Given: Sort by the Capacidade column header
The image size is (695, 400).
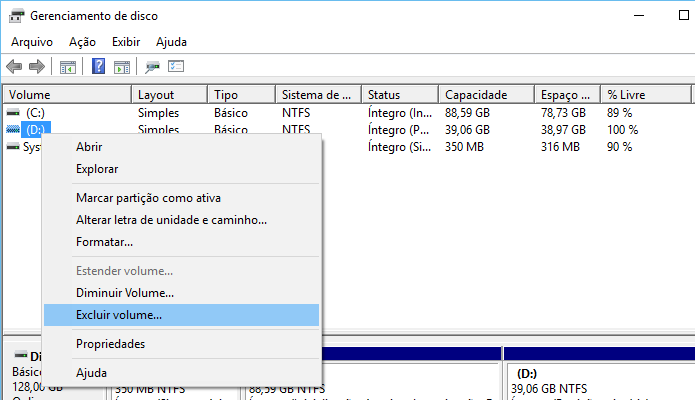Looking at the screenshot, I should pyautogui.click(x=487, y=95).
